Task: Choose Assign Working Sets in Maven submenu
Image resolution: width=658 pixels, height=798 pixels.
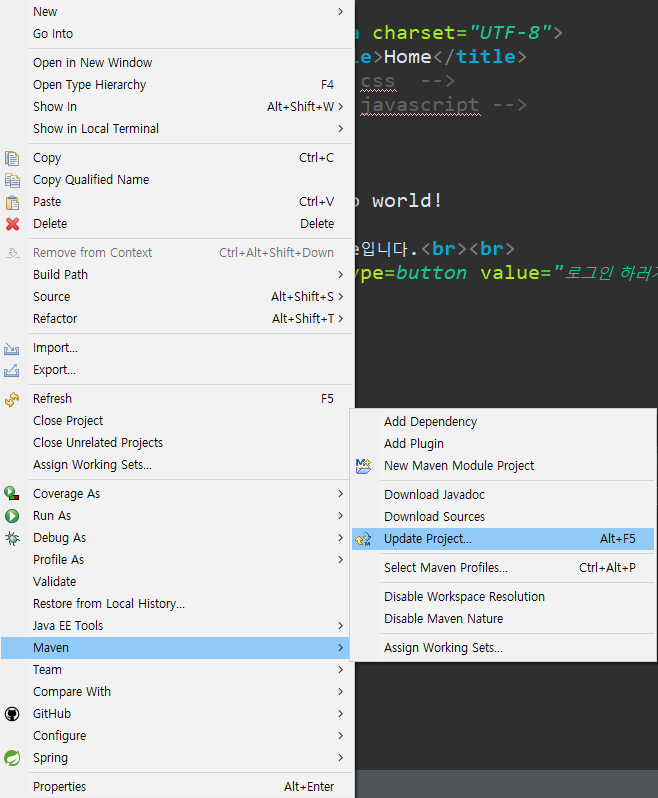Action: coord(443,648)
